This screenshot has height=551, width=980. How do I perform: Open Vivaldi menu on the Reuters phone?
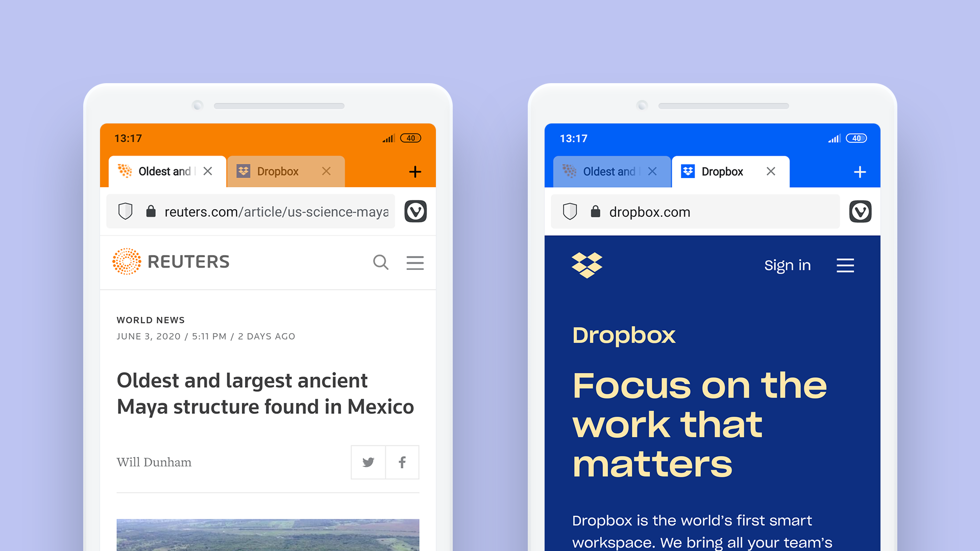point(415,211)
